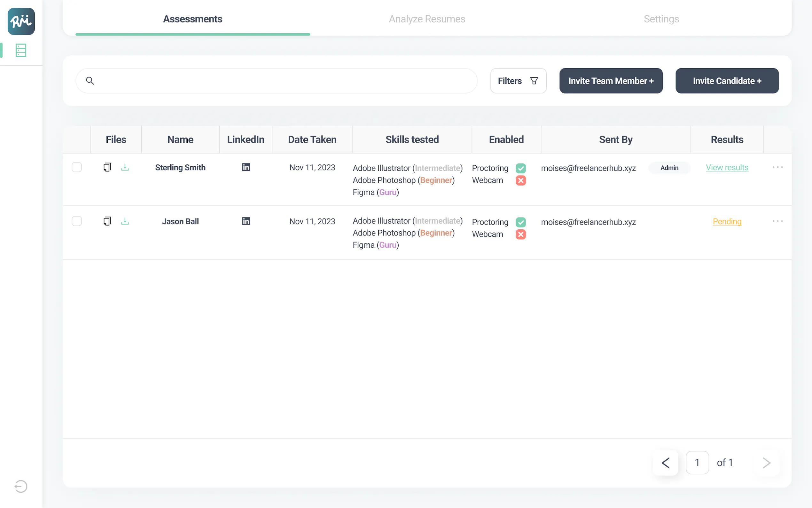Viewport: 812px width, 508px height.
Task: Copy files icon for Sterling Smith
Action: tap(107, 167)
